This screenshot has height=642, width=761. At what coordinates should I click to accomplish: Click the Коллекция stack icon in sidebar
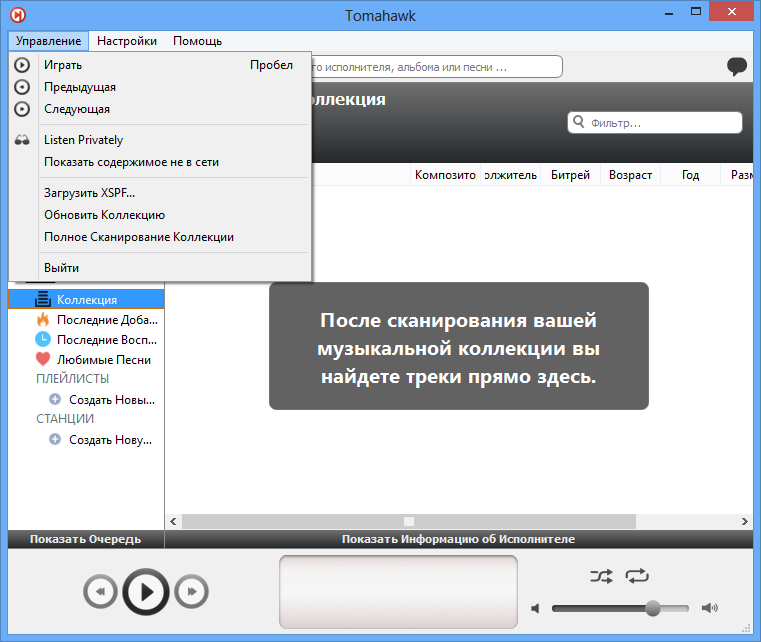(x=43, y=299)
